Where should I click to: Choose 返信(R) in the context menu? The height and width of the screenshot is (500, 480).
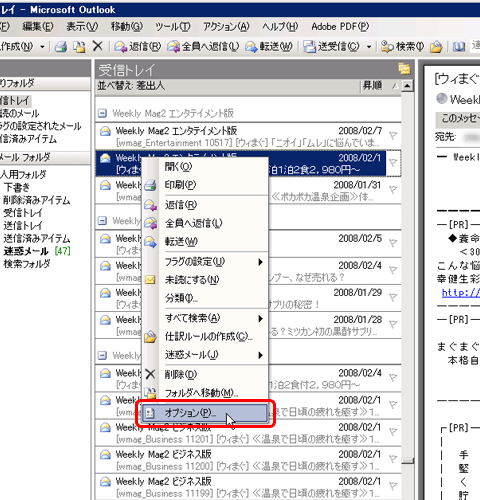pyautogui.click(x=205, y=204)
